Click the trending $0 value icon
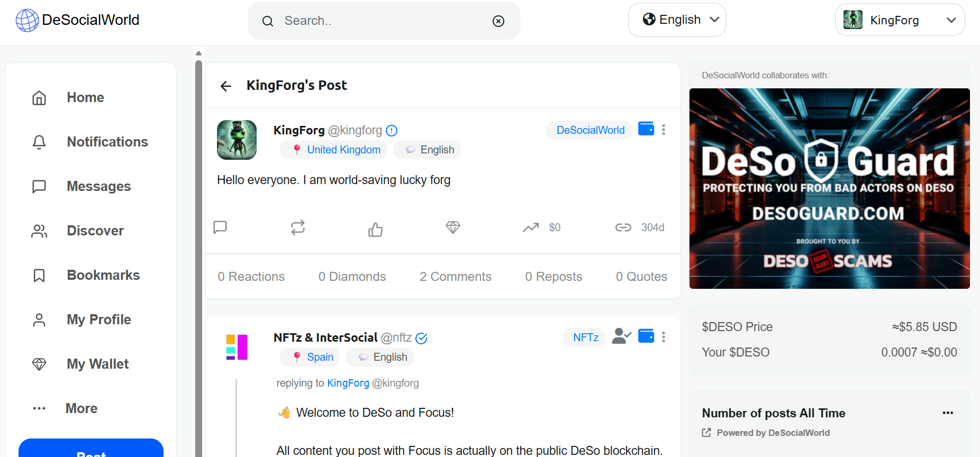The image size is (980, 457). [531, 227]
